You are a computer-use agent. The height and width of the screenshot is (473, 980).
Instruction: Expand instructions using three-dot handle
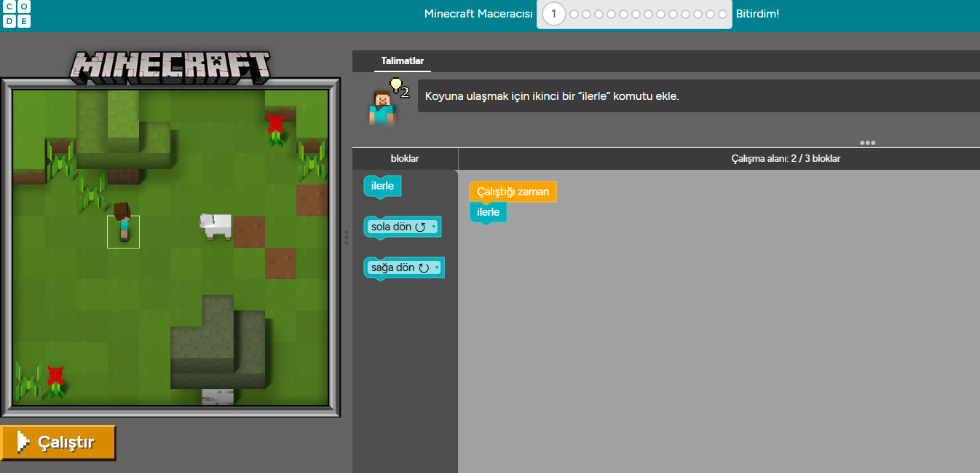click(867, 143)
